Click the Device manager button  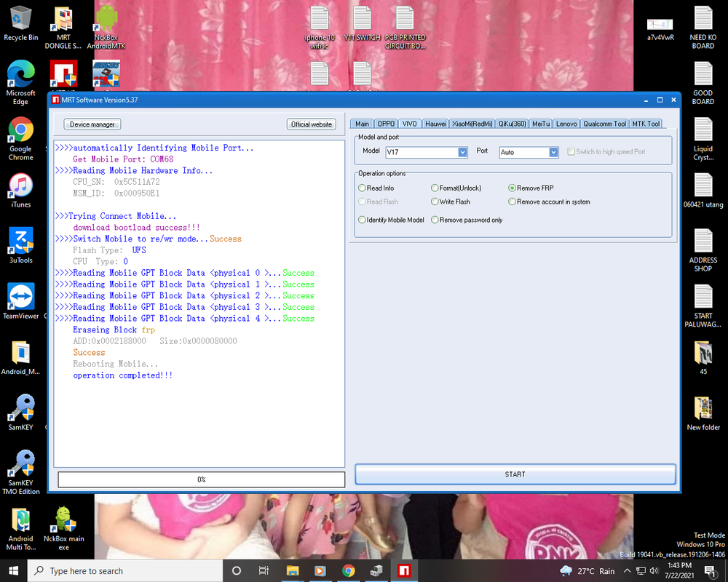click(92, 124)
